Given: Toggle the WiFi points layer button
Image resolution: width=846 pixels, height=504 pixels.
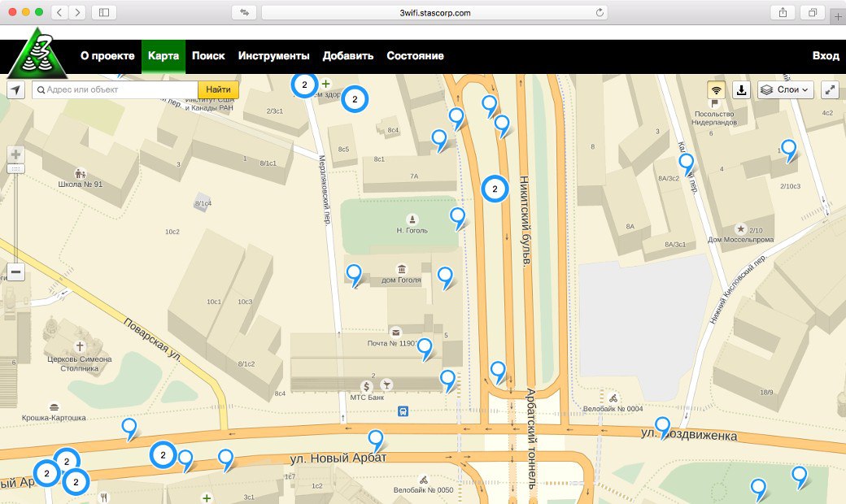Looking at the screenshot, I should (x=716, y=90).
